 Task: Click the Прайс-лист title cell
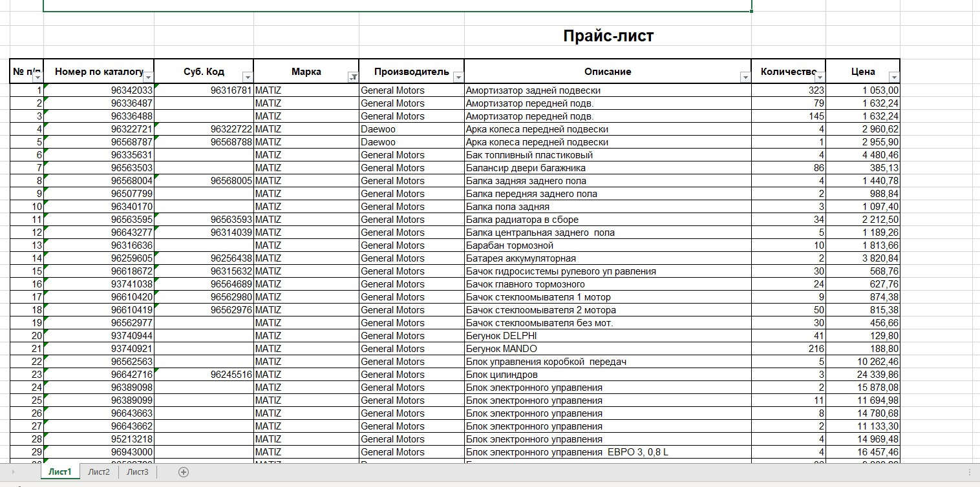pos(608,36)
